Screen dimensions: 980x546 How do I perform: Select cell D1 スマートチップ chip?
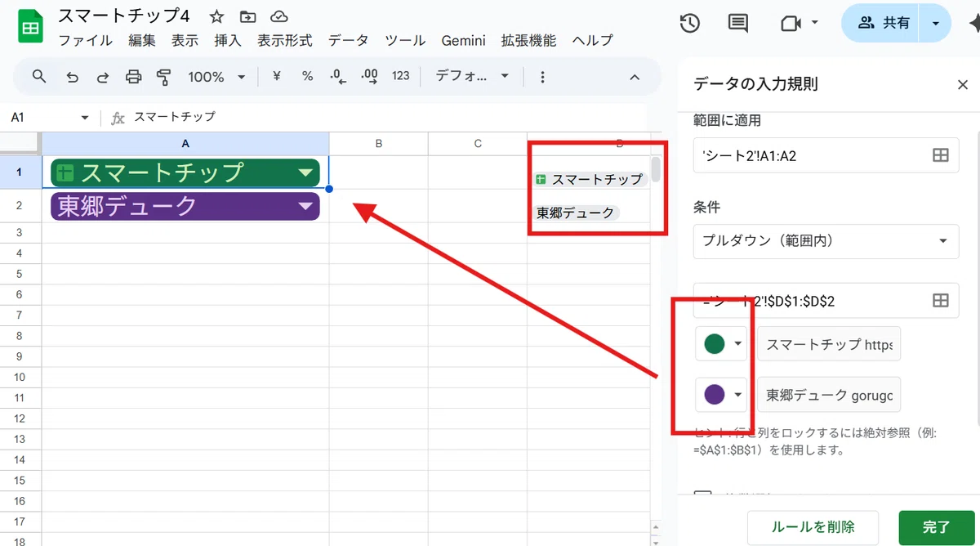pos(591,179)
